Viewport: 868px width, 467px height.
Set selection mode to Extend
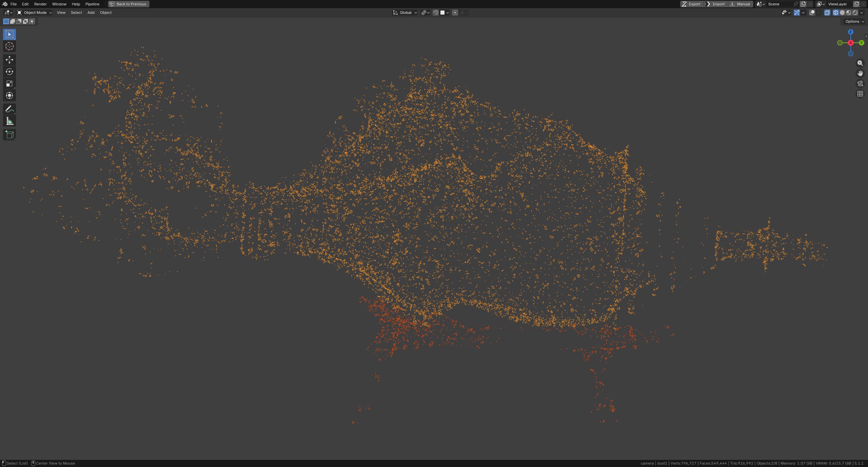(13, 21)
